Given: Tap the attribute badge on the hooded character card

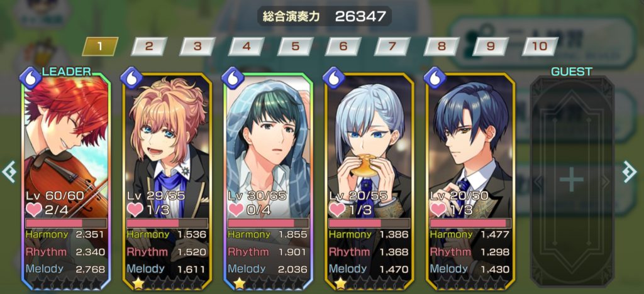Looking at the screenshot, I should click(x=233, y=77).
